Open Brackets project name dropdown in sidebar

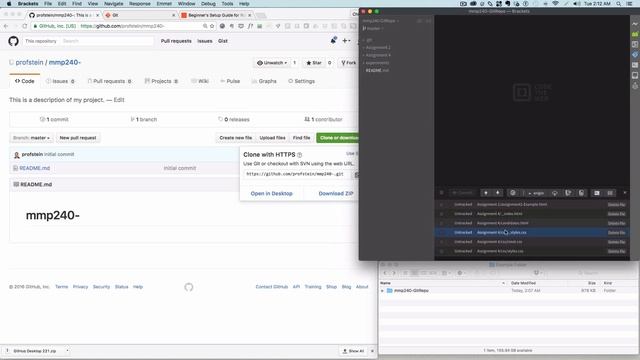[x=380, y=21]
